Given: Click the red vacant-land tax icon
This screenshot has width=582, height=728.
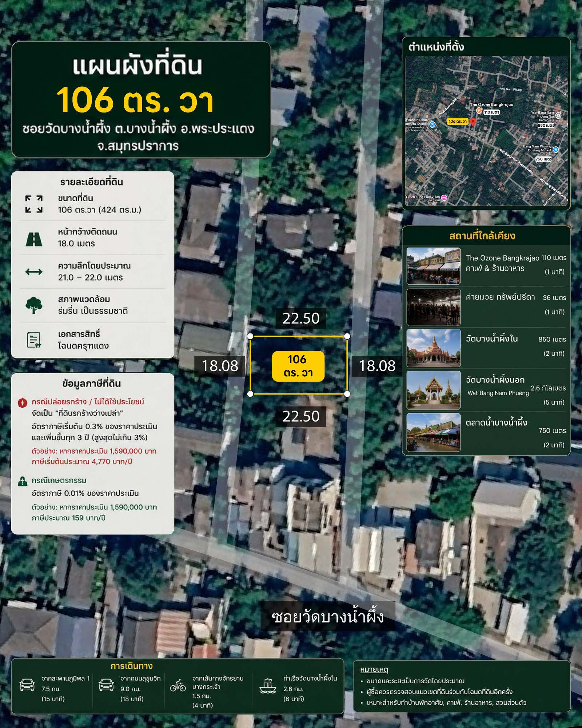Looking at the screenshot, I should [23, 403].
